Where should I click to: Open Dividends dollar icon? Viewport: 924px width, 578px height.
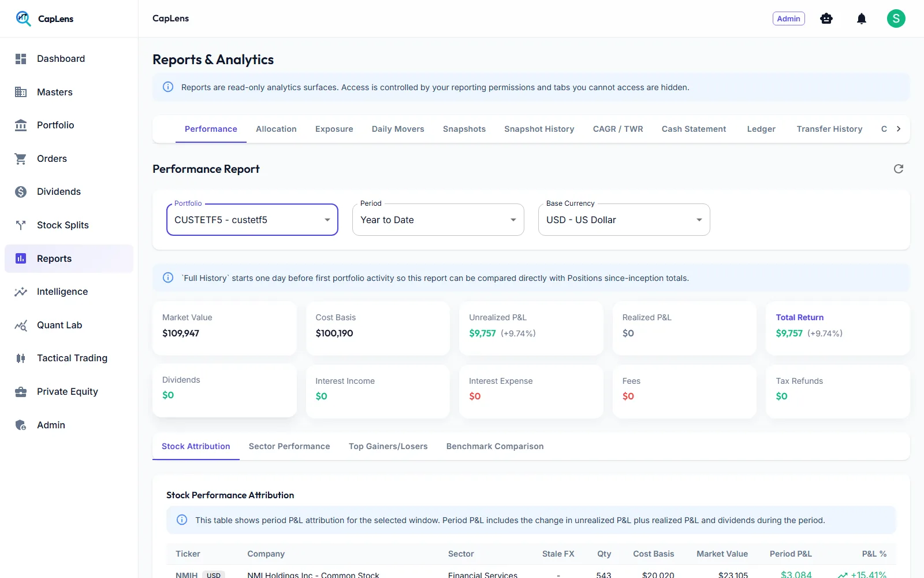[21, 191]
